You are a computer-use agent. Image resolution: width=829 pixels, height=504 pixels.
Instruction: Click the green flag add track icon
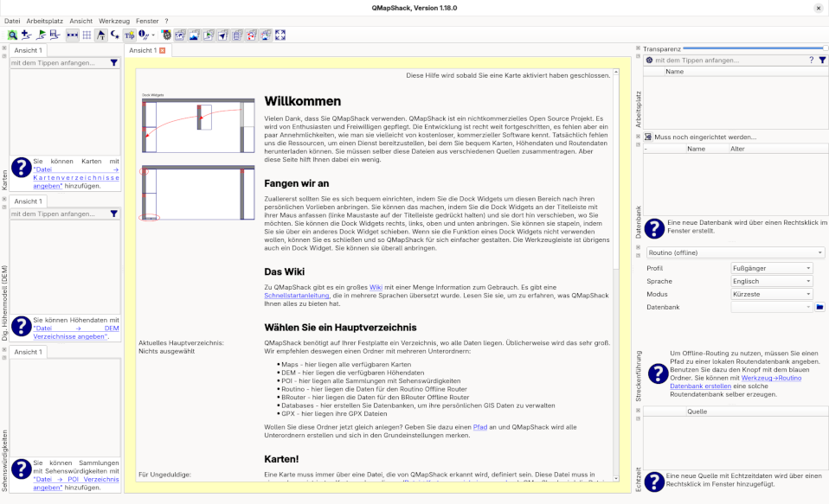click(x=41, y=35)
